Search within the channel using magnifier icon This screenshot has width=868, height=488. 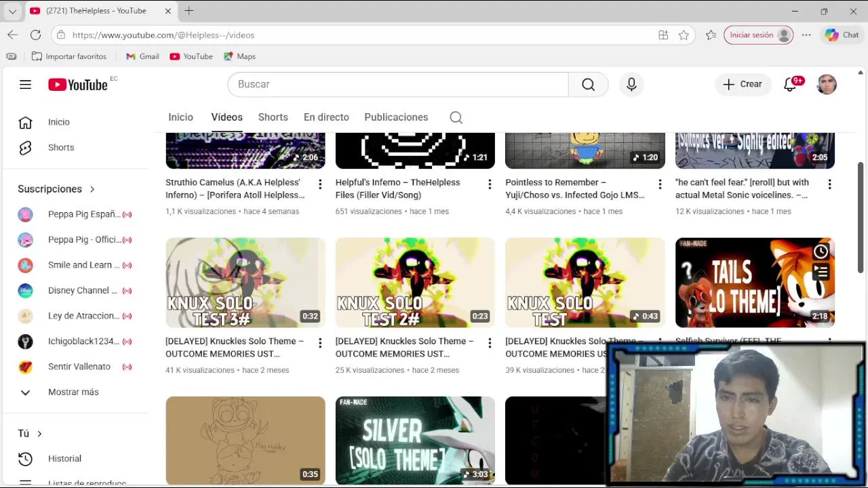(456, 117)
